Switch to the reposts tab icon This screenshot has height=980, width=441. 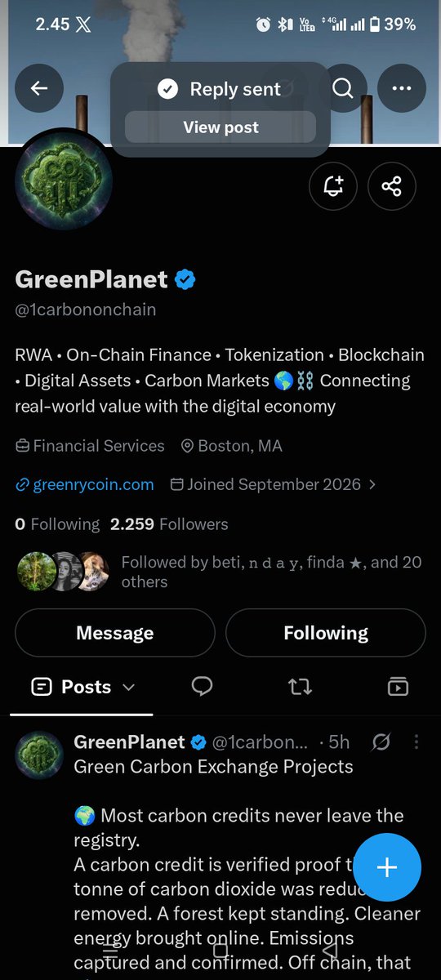coord(301,687)
